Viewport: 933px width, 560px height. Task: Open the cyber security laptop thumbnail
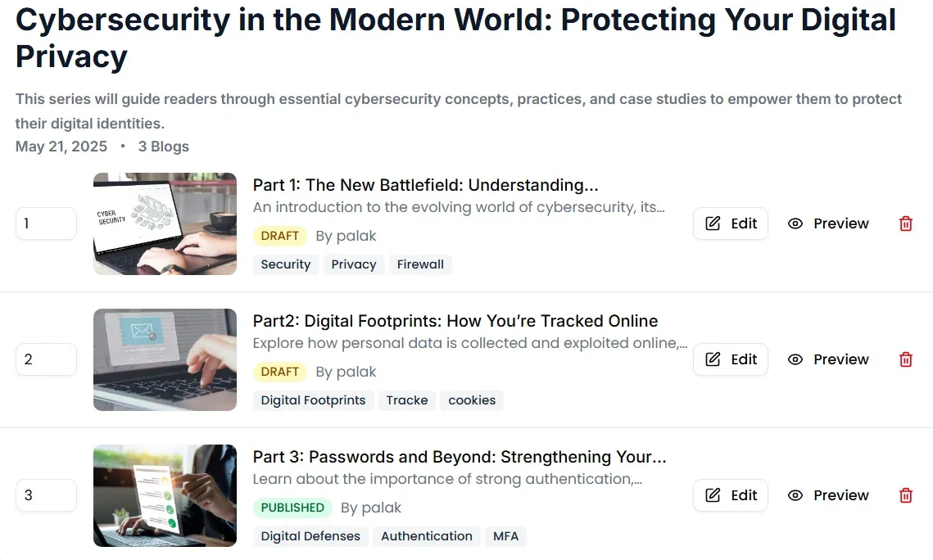point(165,224)
